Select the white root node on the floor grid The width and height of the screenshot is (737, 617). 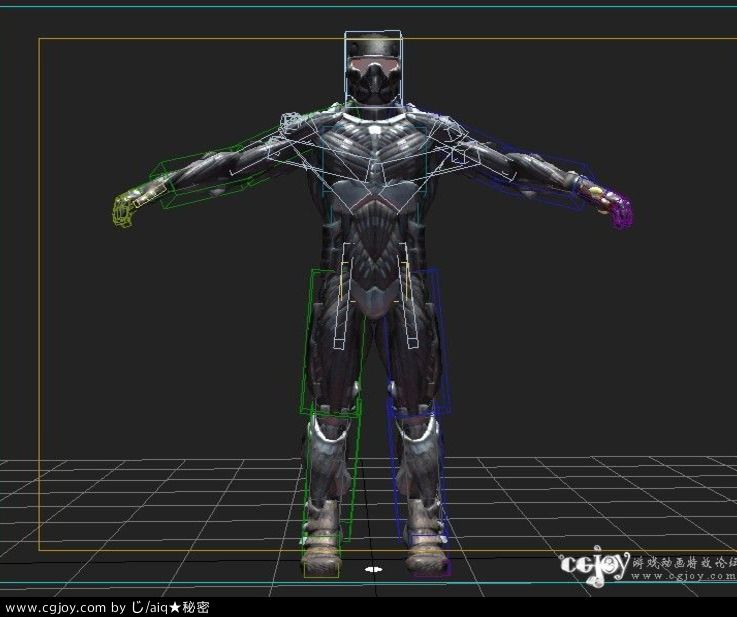point(374,570)
